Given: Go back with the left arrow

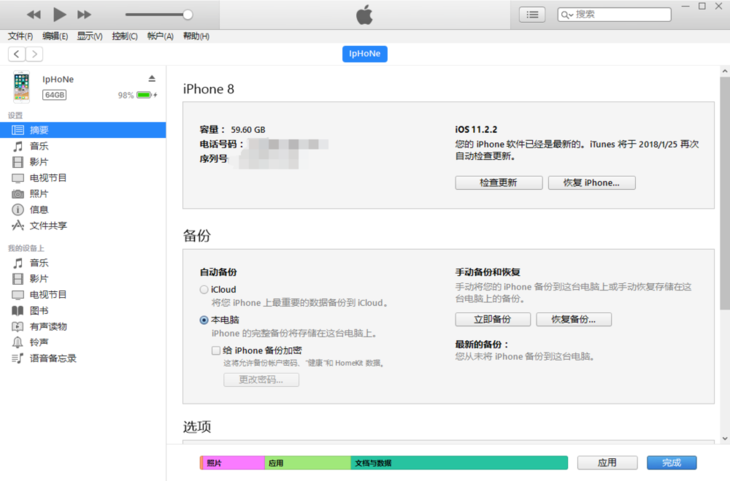Looking at the screenshot, I should [x=17, y=54].
